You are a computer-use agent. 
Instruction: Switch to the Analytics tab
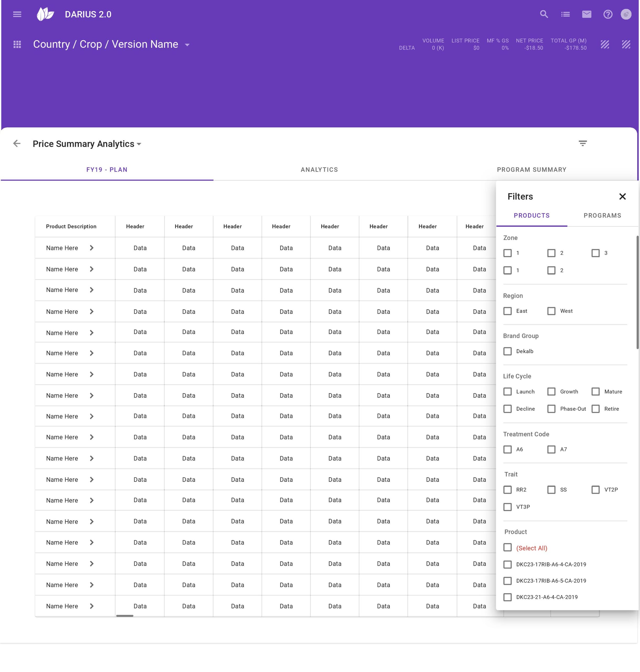tap(319, 170)
